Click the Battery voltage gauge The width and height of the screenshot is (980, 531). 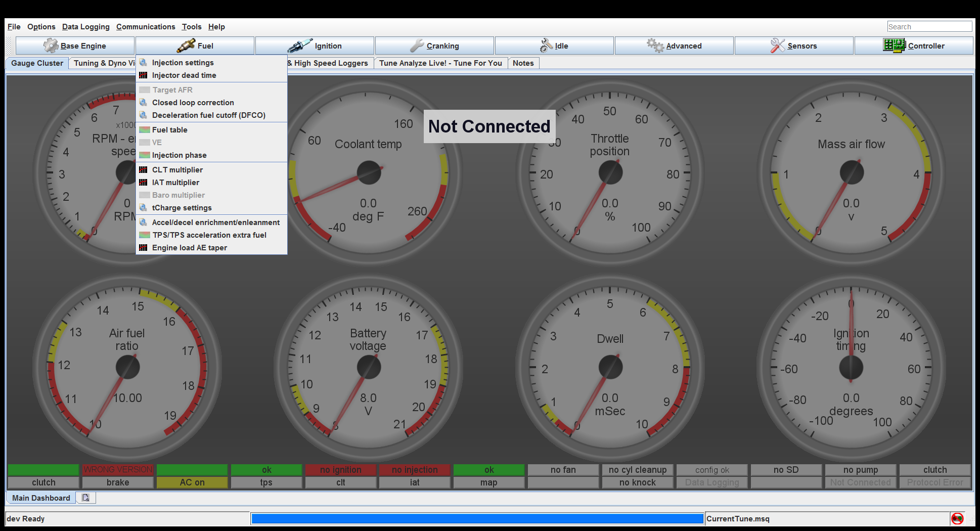click(x=369, y=368)
